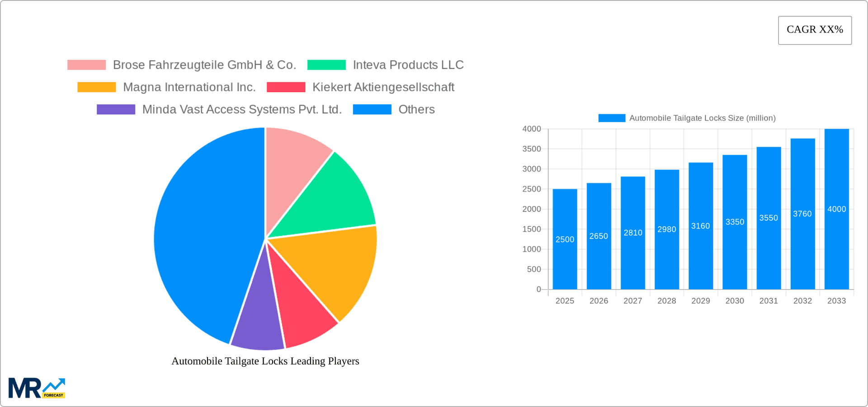The image size is (868, 407).
Task: Click the Others legend label text
Action: pyautogui.click(x=416, y=109)
